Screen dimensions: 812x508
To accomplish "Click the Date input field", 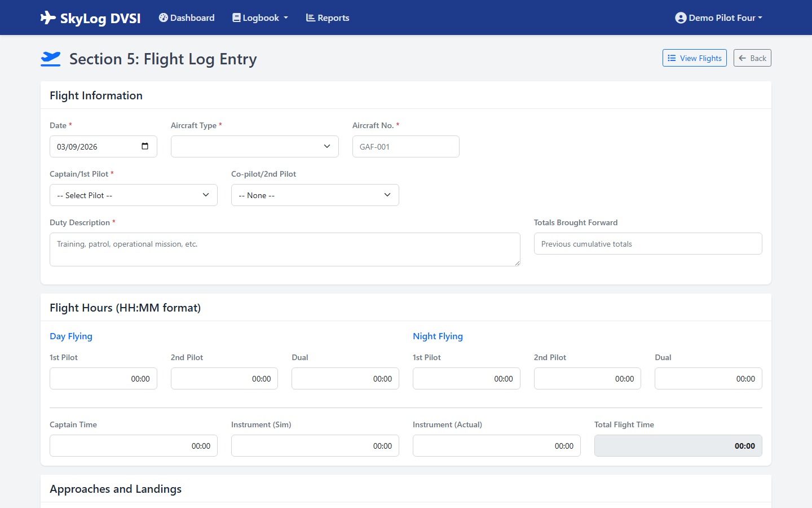I will 103,147.
